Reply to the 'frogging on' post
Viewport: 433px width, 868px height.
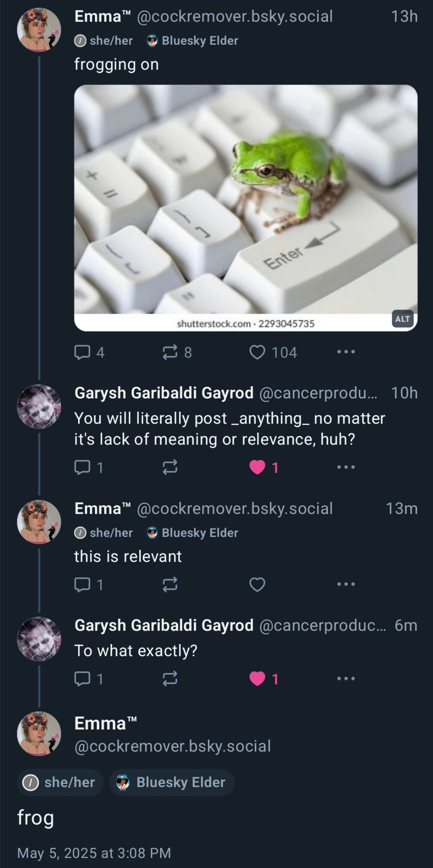[89, 352]
